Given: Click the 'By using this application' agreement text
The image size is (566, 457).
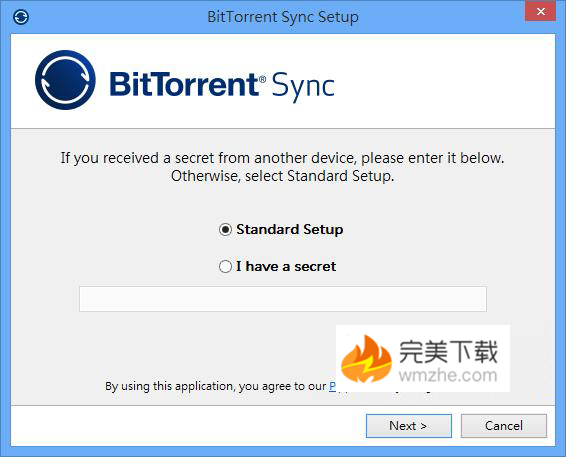Looking at the screenshot, I should point(216,386).
